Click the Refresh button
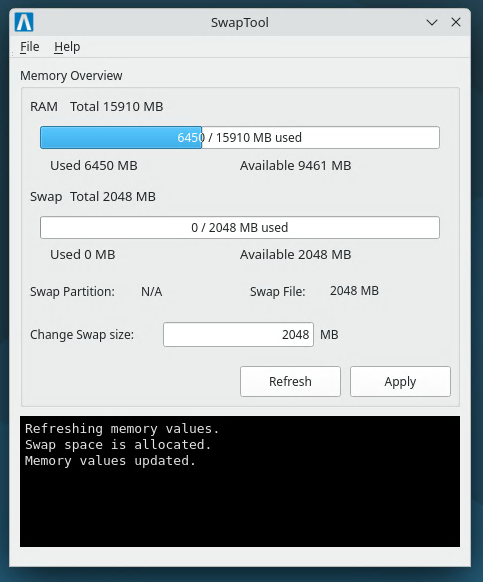The height and width of the screenshot is (582, 483). pos(290,381)
